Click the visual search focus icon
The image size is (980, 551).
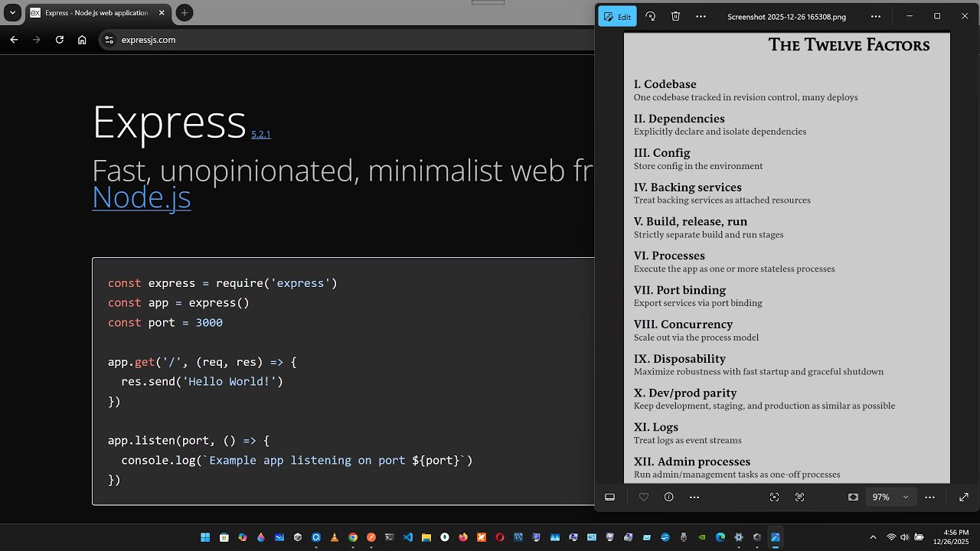(x=774, y=497)
